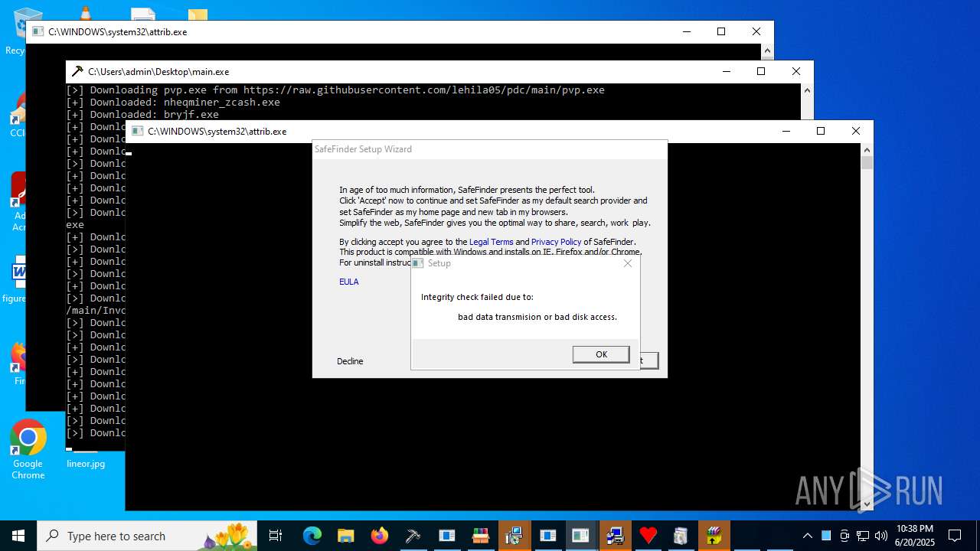
Task: Click the 'Downloading pvp.exe' console line
Action: pos(335,90)
